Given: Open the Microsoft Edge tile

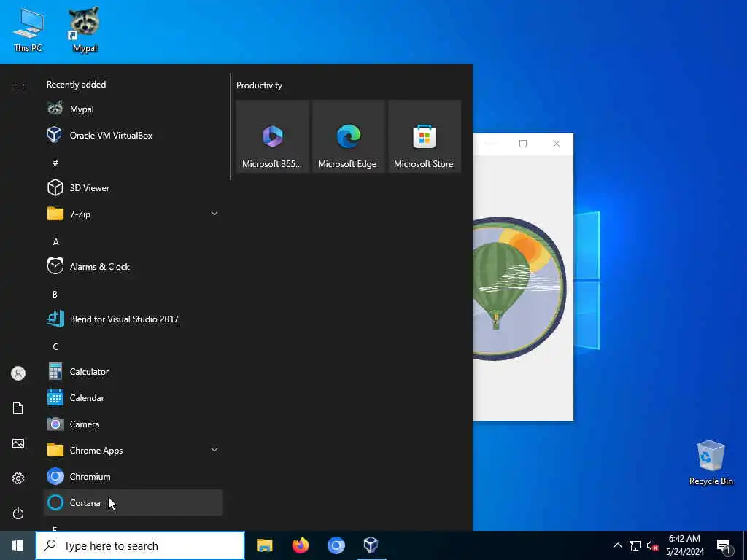Looking at the screenshot, I should tap(348, 136).
